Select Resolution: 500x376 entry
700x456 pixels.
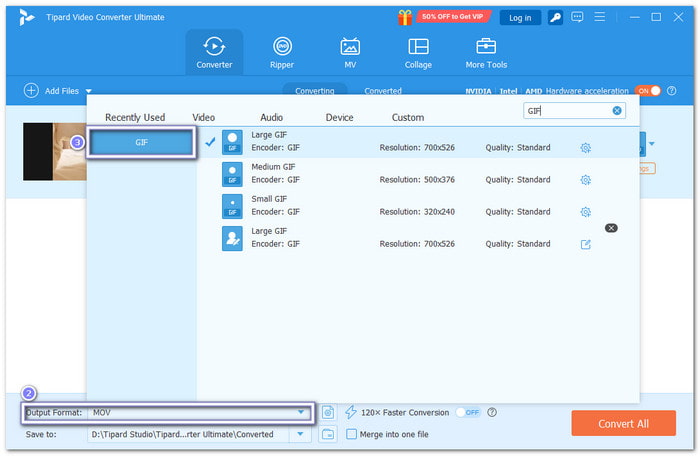pos(417,180)
